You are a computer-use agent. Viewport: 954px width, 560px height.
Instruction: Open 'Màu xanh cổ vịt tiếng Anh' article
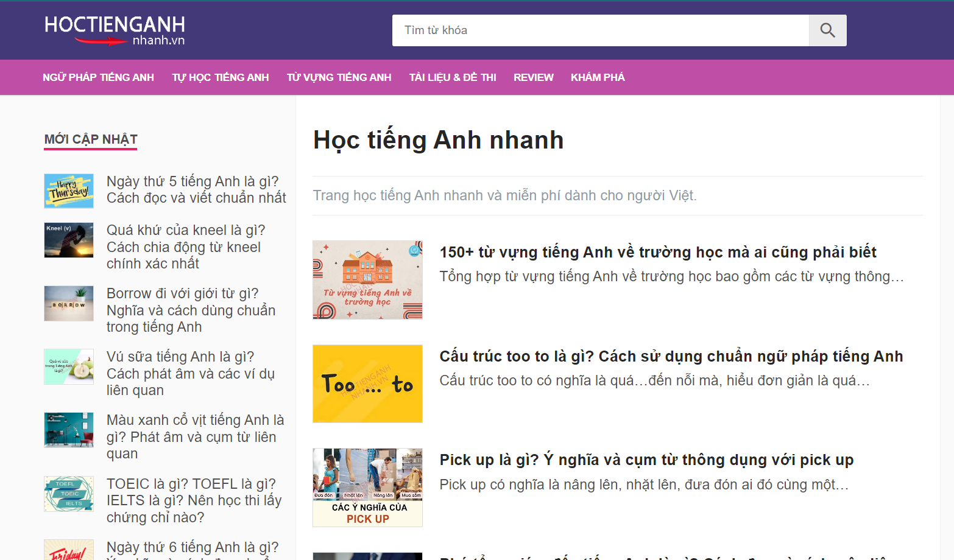point(195,436)
